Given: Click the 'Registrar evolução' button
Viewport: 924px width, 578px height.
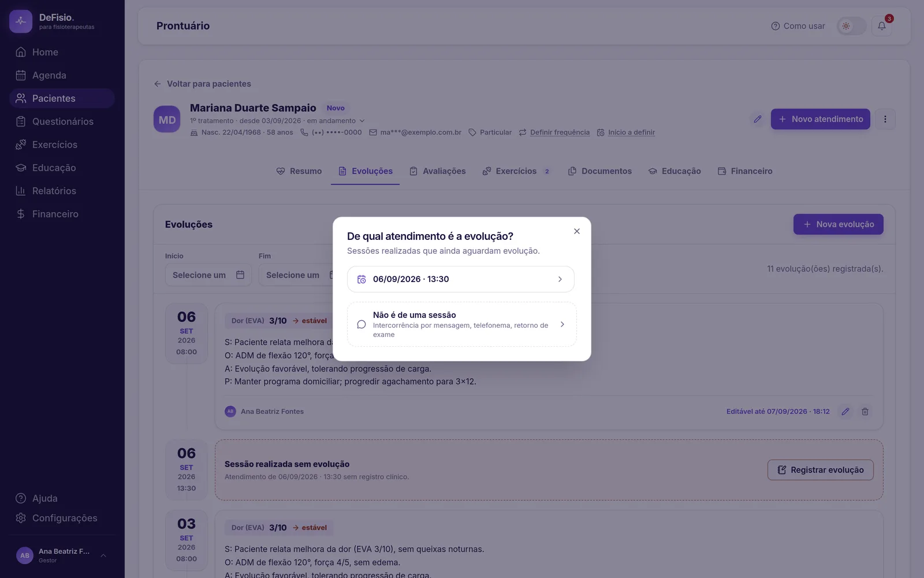Looking at the screenshot, I should [x=820, y=470].
